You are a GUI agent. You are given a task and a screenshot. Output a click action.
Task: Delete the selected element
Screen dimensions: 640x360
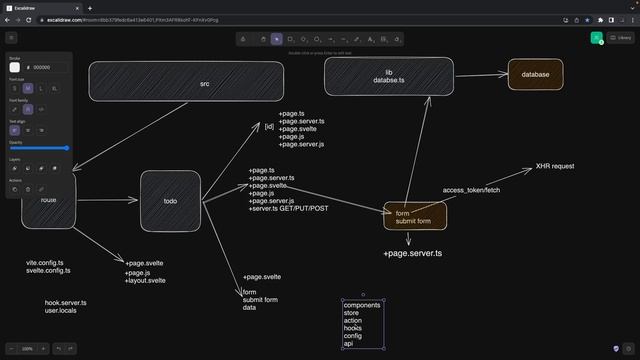pos(28,189)
